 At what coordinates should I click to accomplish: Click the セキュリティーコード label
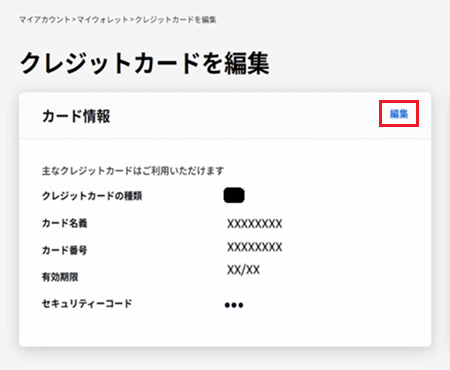[87, 303]
